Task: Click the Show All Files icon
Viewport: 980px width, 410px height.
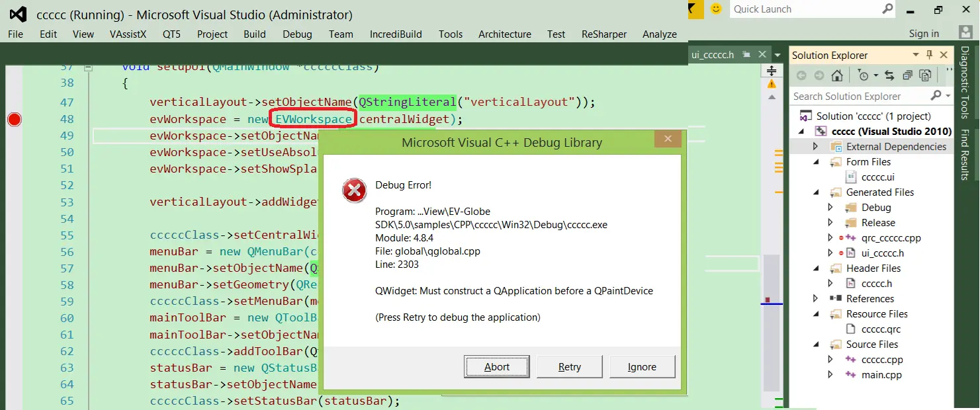Action: (x=925, y=75)
